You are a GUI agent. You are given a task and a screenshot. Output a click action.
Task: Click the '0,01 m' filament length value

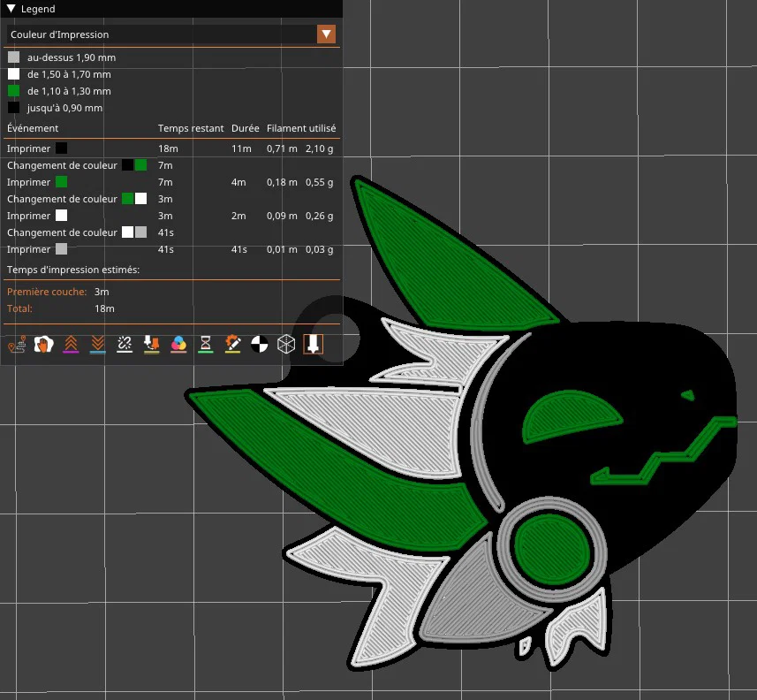pos(282,249)
